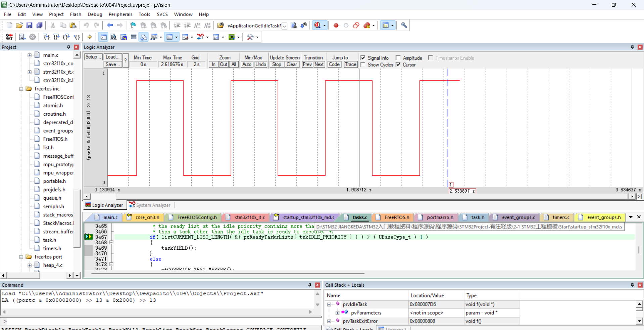Click the Save file icon
Image resolution: width=644 pixels, height=330 pixels.
click(x=29, y=25)
